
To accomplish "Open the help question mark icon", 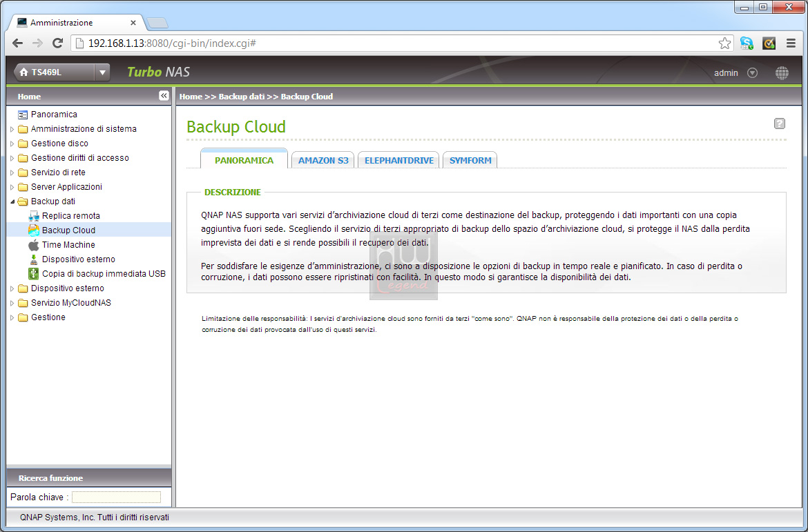I will click(x=779, y=124).
